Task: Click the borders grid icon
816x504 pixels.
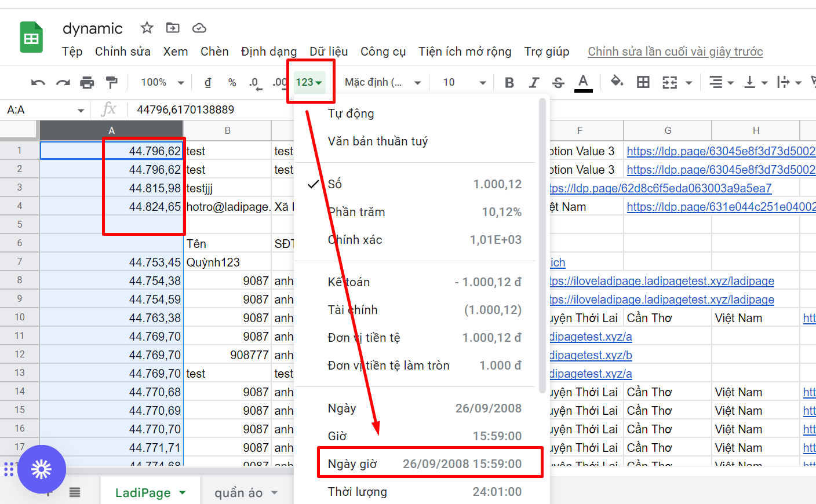Action: click(x=643, y=82)
